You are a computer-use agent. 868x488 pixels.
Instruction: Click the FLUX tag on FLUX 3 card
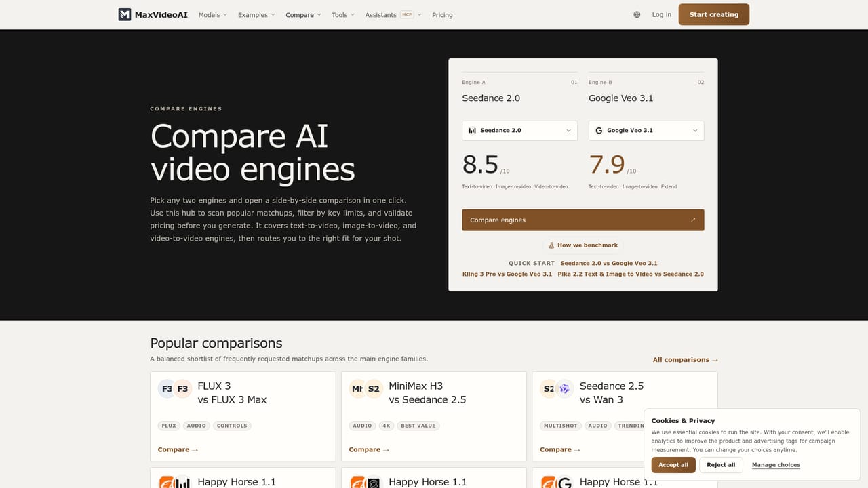click(x=169, y=426)
